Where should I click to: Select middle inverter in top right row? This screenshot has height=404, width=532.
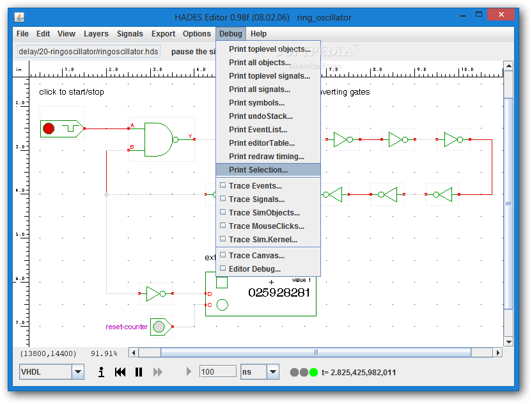coord(398,139)
